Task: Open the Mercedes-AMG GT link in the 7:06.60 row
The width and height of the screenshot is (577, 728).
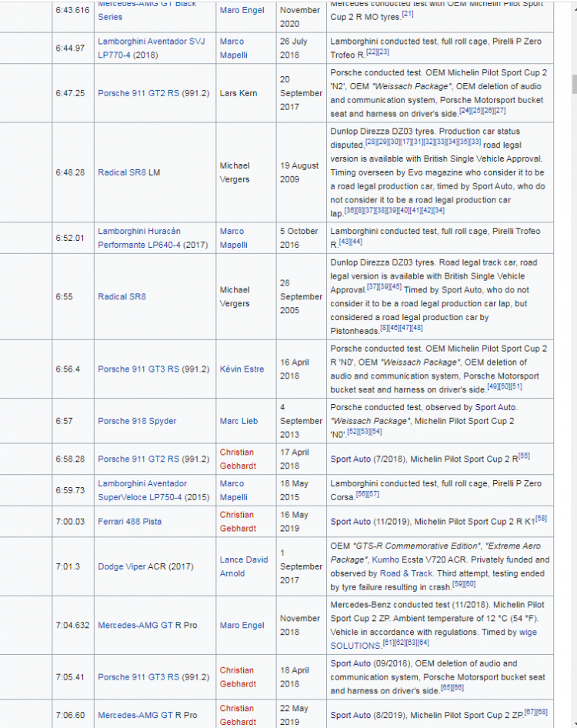Action: pos(135,715)
